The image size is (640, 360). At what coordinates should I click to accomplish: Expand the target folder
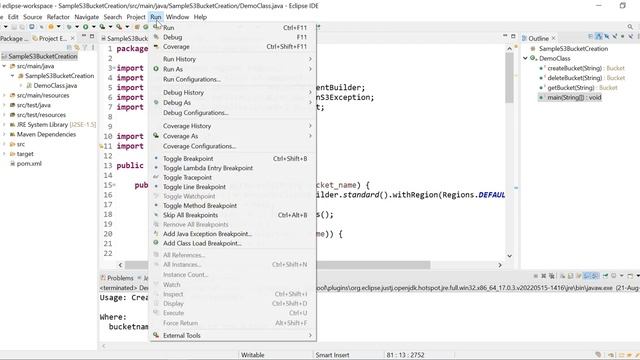point(4,154)
